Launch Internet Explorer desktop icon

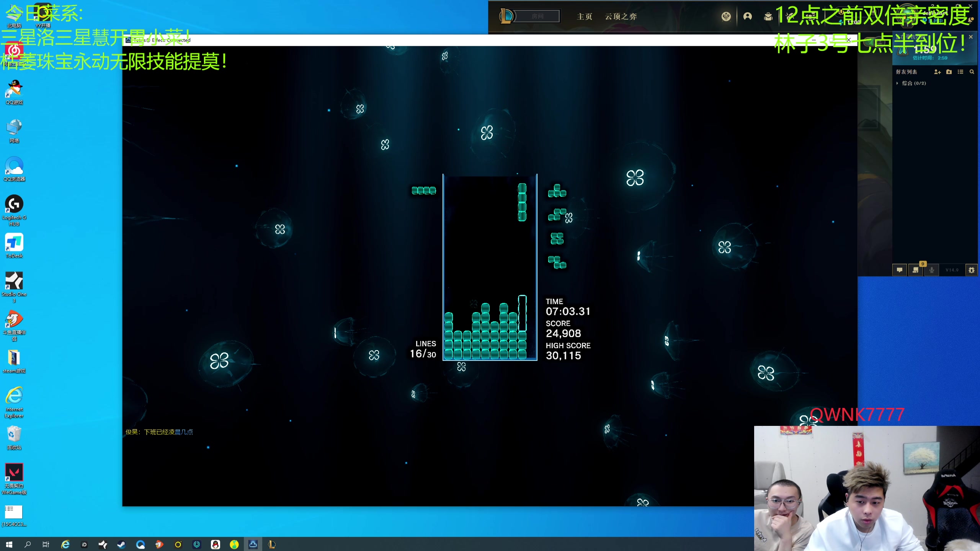coord(14,402)
